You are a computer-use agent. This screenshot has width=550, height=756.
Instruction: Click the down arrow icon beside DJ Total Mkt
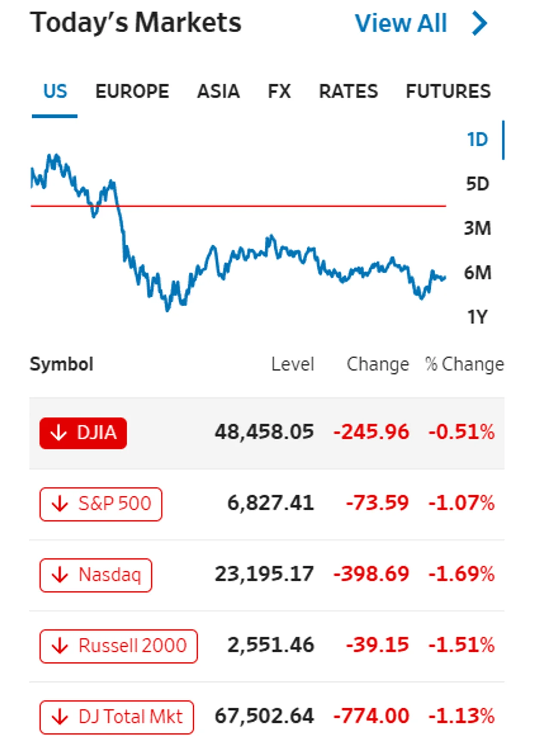coord(60,717)
